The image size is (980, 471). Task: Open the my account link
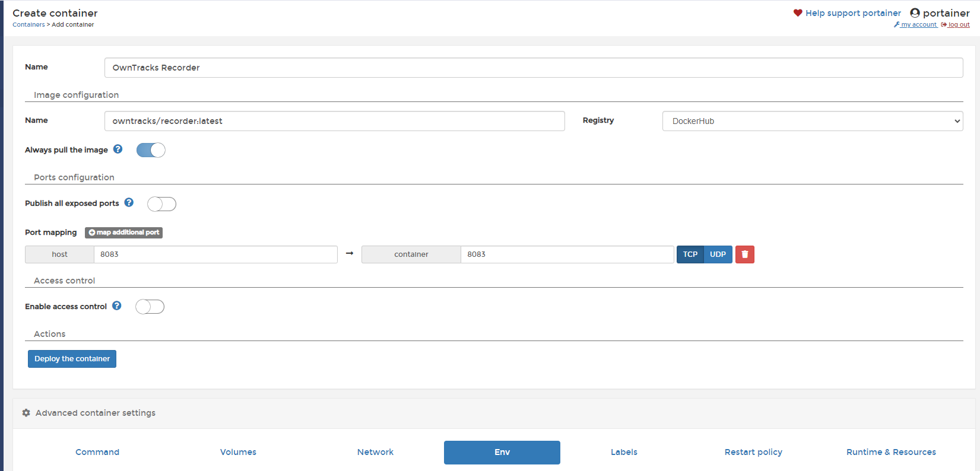point(915,25)
